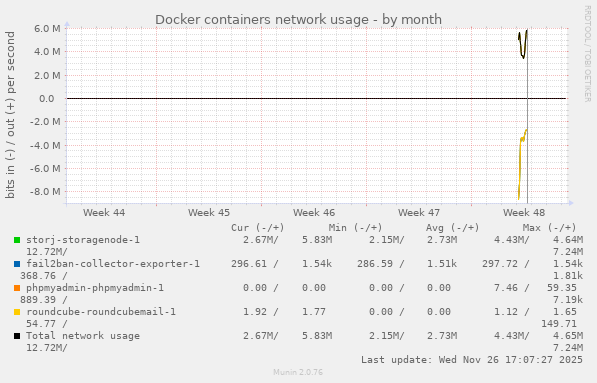Screen dimensions: 597x383
Task: Click the '6.0 M' y-axis label
Action: click(x=47, y=29)
